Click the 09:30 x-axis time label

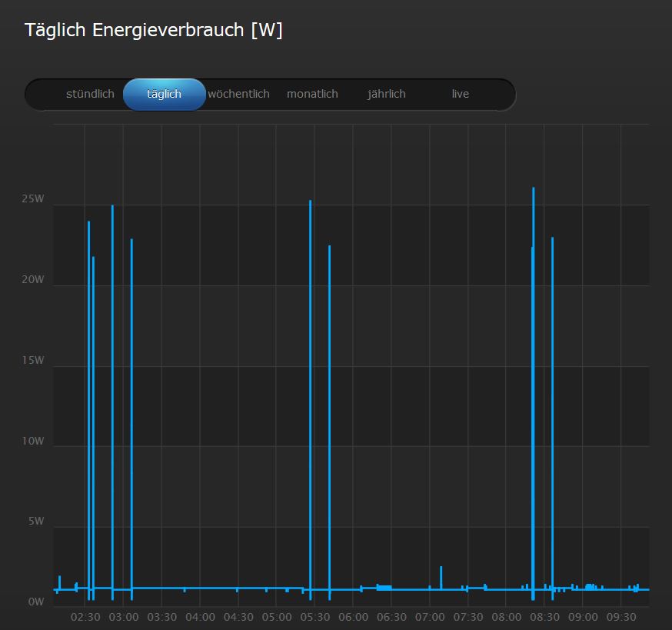(x=621, y=617)
